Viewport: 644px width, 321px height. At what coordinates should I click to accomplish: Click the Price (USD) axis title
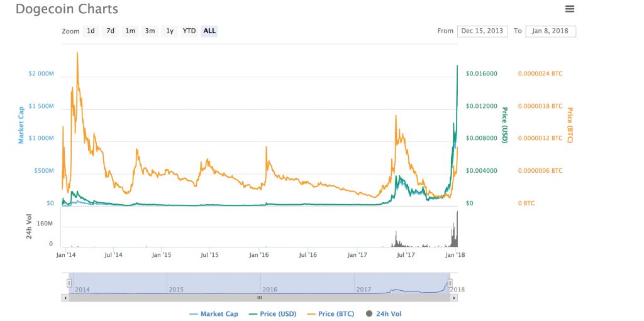pos(505,125)
